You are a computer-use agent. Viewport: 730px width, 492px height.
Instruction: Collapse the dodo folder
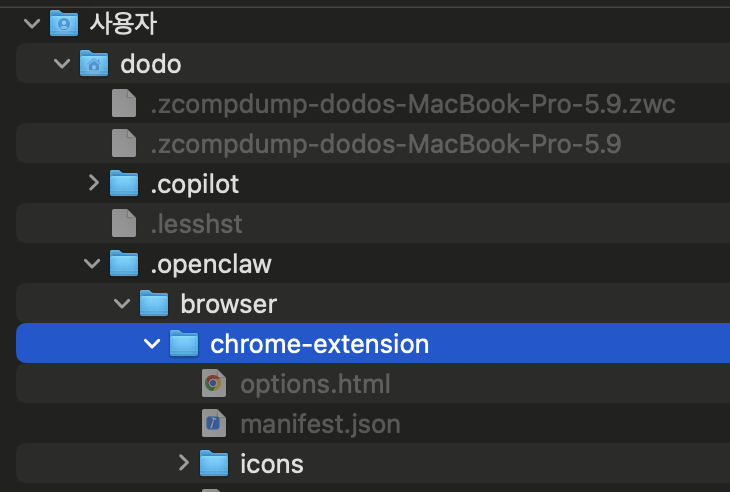[62, 63]
